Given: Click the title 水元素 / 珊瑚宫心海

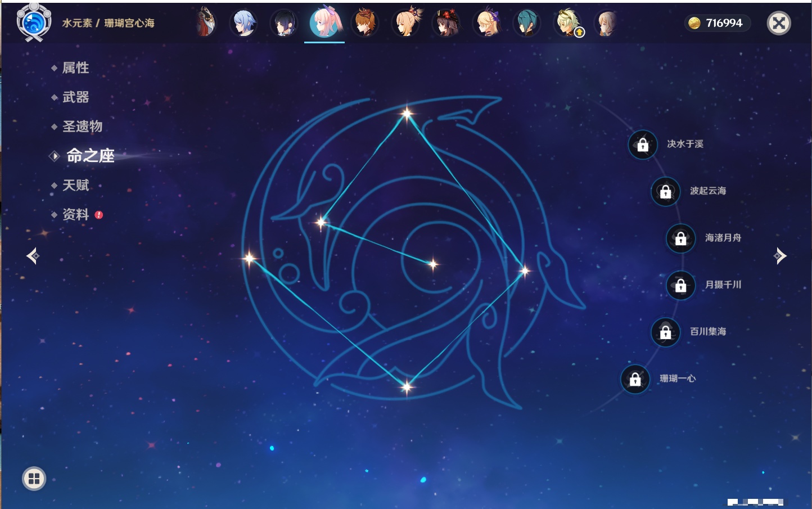Looking at the screenshot, I should point(108,23).
